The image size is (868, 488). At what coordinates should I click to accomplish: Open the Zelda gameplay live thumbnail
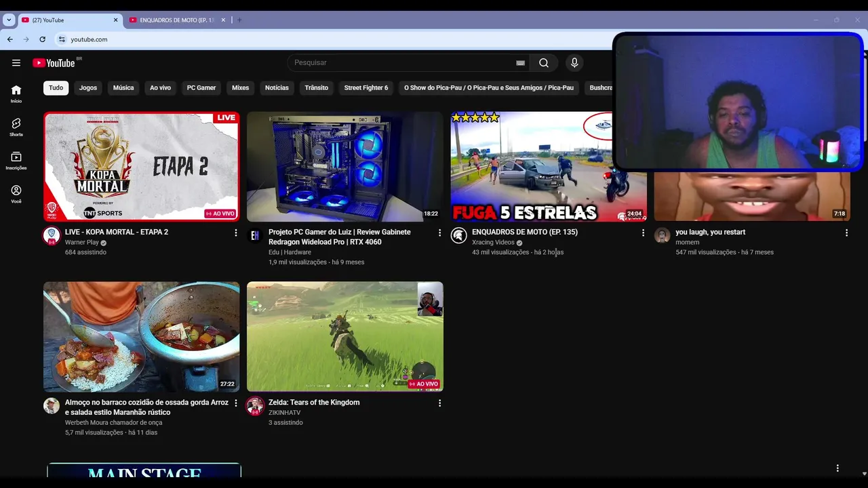[x=345, y=337]
